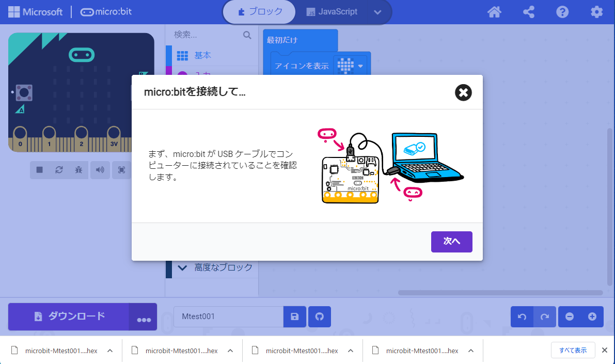Click the search magnifier icon
Viewport: 615px width, 364px height.
[x=247, y=35]
